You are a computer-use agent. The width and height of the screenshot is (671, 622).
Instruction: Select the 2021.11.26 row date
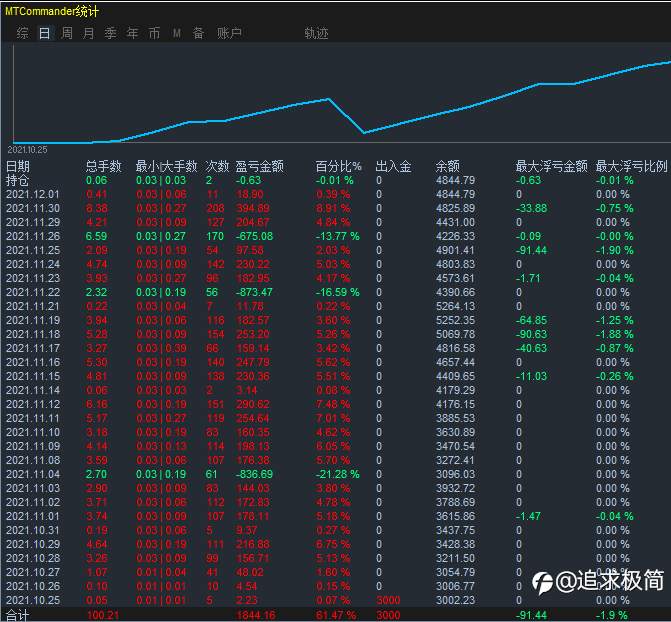click(x=33, y=236)
